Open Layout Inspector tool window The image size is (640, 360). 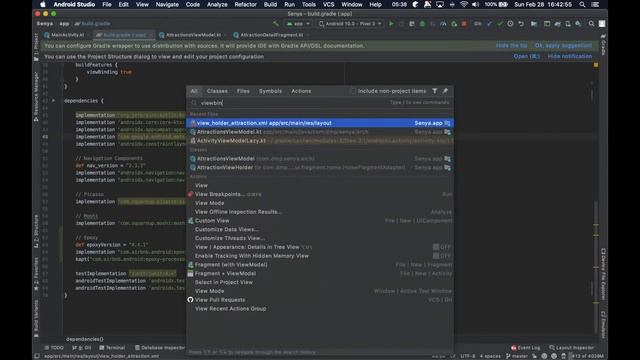[x=571, y=348]
